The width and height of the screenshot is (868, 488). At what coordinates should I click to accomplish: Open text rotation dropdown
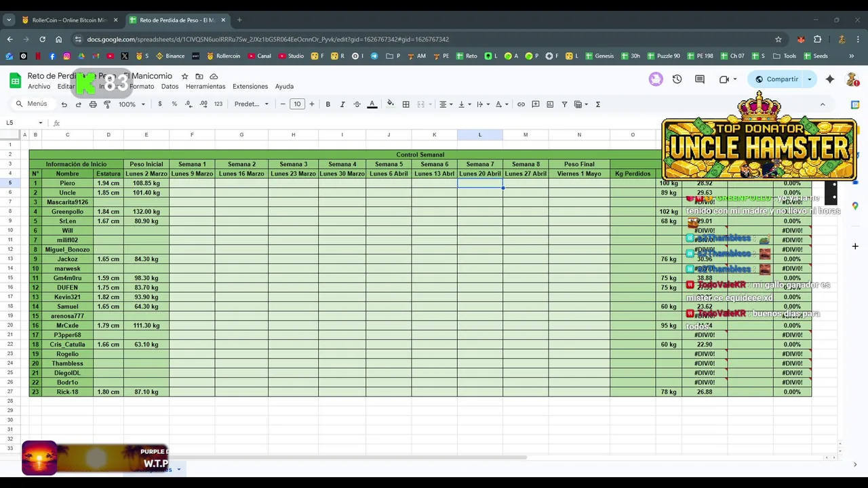[x=502, y=104]
